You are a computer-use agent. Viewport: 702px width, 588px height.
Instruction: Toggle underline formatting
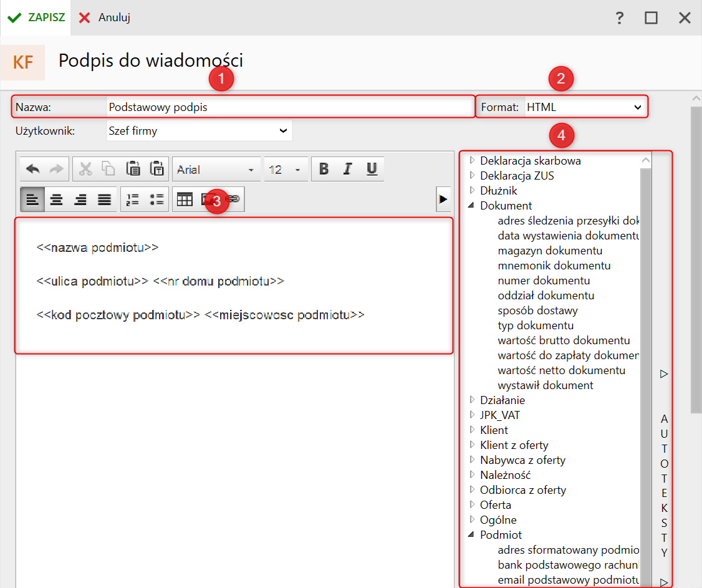point(372,169)
